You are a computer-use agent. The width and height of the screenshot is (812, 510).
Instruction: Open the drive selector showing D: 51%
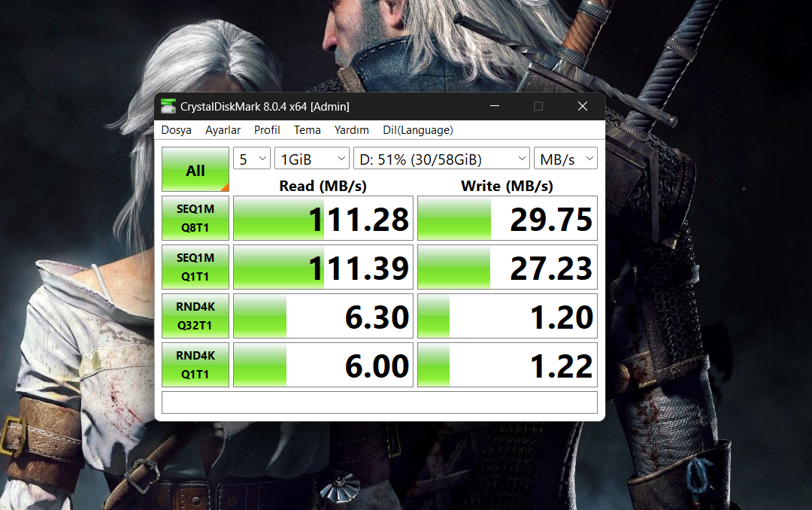[x=442, y=159]
